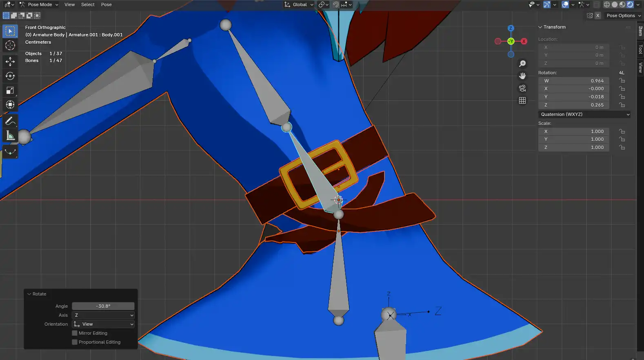Click the zoom viewport magnifier icon
This screenshot has height=360, width=644.
[522, 64]
